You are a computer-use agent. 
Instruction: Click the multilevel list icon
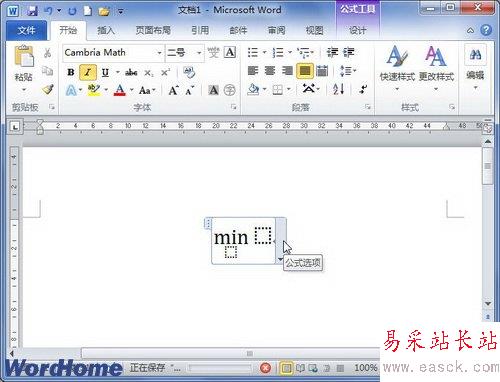(x=304, y=52)
